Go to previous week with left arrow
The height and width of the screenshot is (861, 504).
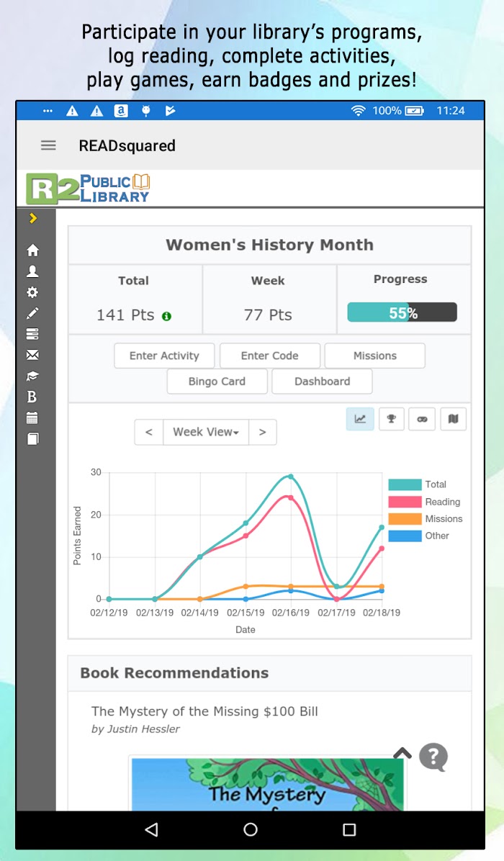[149, 432]
